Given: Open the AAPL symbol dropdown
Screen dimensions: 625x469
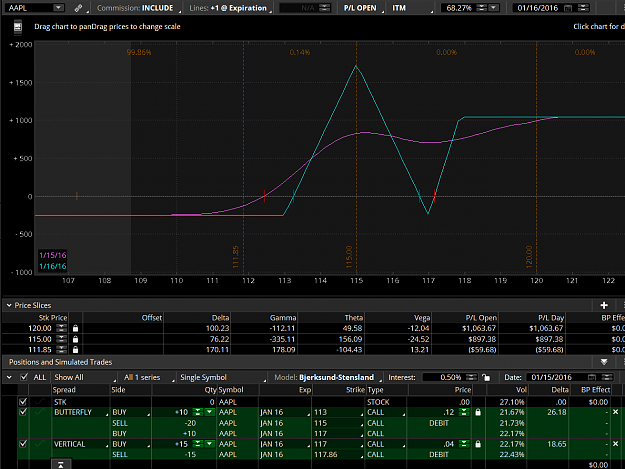Looking at the screenshot, I should [x=58, y=8].
